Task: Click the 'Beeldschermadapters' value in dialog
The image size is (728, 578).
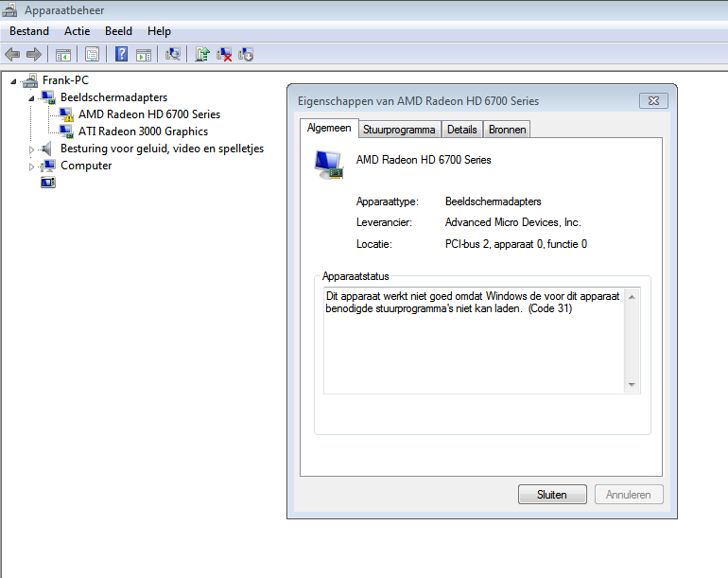Action: [494, 201]
